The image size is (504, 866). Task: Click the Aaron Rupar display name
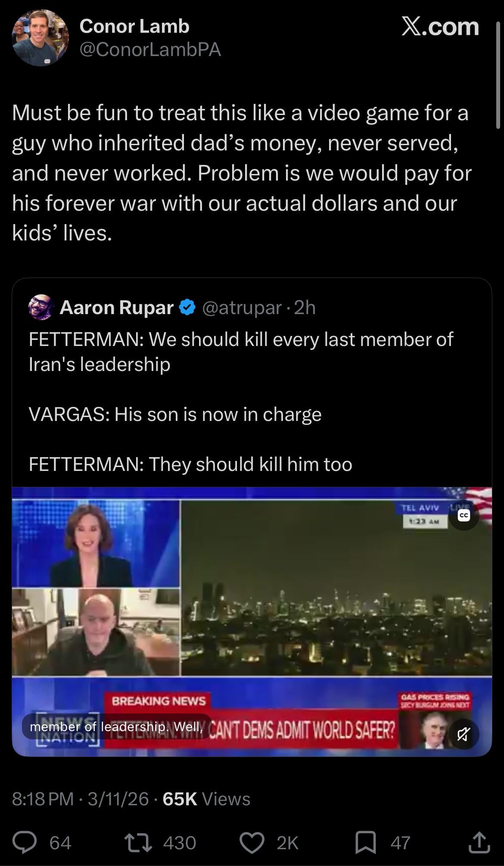click(x=116, y=308)
